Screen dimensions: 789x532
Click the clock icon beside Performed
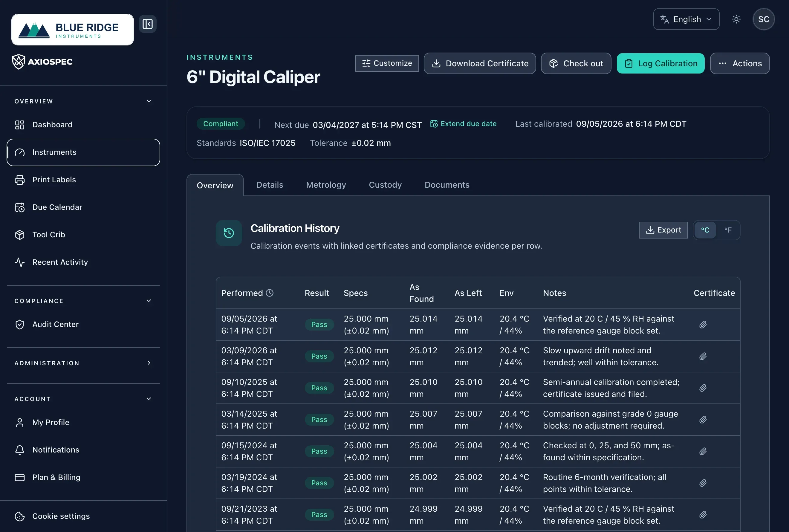coord(270,293)
